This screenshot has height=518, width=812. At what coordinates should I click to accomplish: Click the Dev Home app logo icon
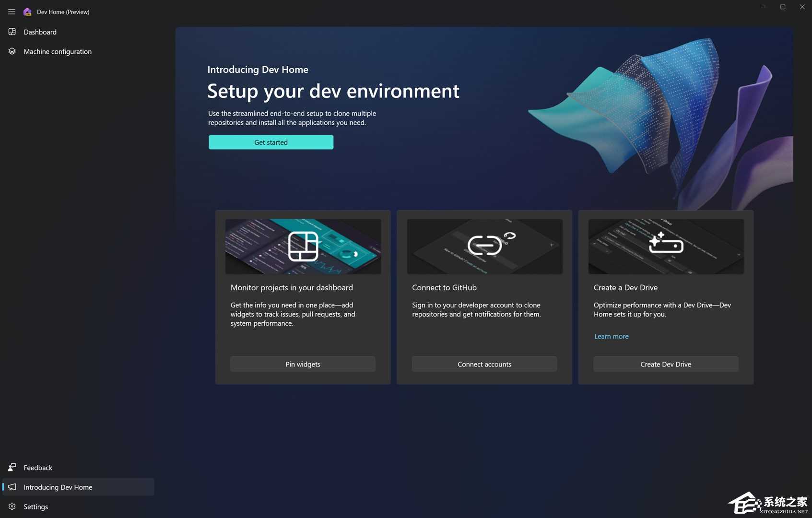pos(27,12)
